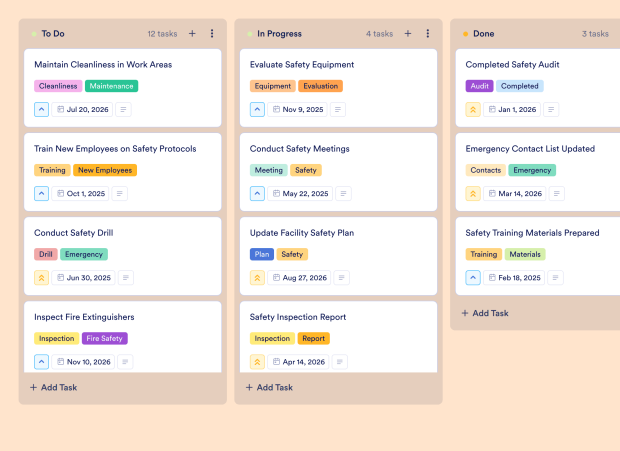Select the green Maintenance tag

111,86
